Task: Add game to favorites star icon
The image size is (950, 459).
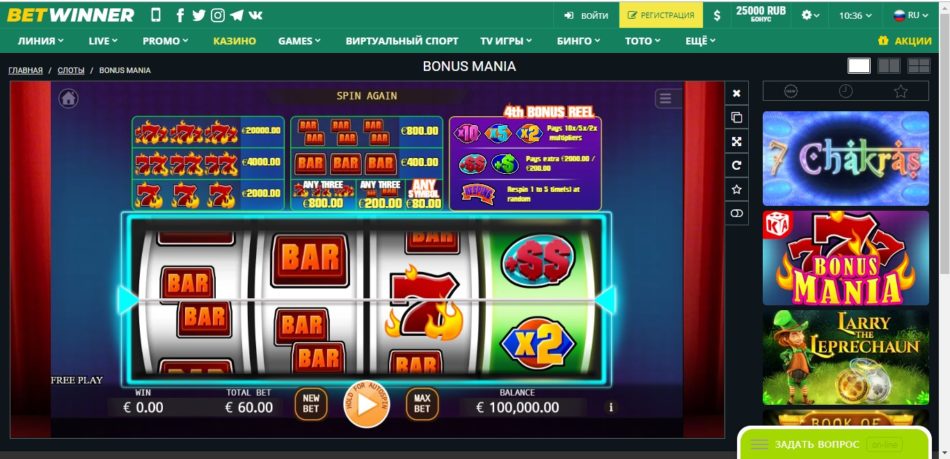Action: 736,190
